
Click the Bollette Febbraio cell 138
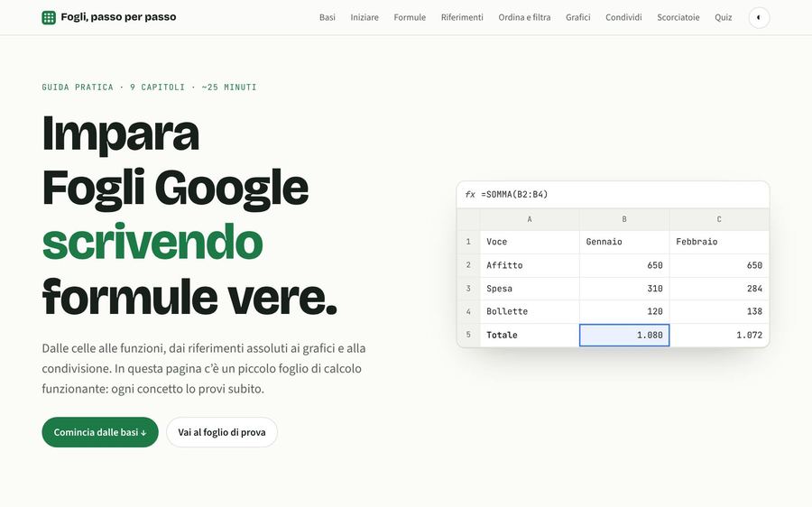point(719,312)
